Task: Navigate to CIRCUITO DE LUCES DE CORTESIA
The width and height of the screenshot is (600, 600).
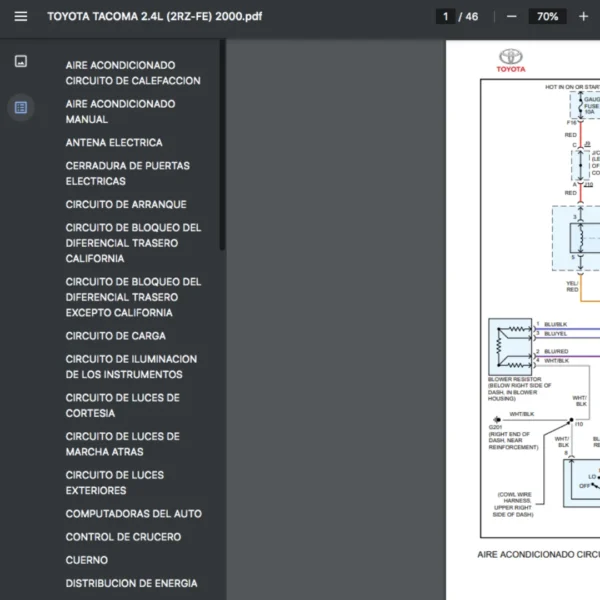Action: [x=122, y=405]
